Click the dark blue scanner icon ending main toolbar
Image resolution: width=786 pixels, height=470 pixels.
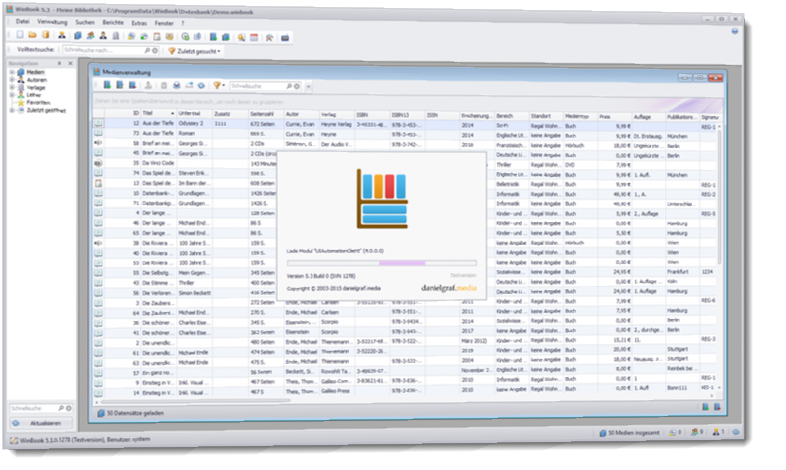[285, 38]
